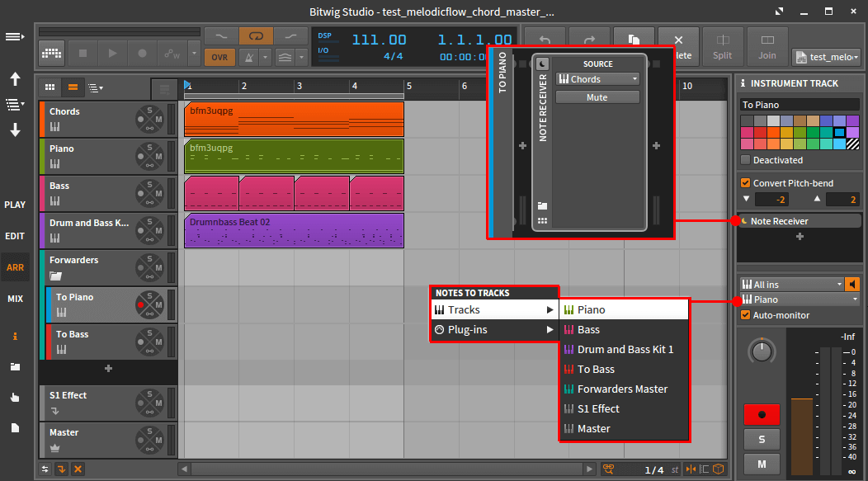Choose S1 Effect in tracks submenu
The height and width of the screenshot is (481, 868).
(625, 408)
